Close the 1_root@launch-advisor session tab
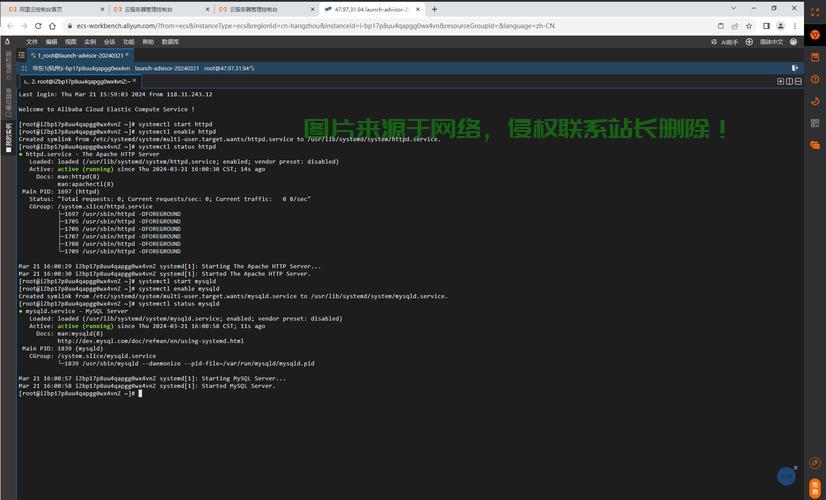826x500 pixels. point(127,54)
